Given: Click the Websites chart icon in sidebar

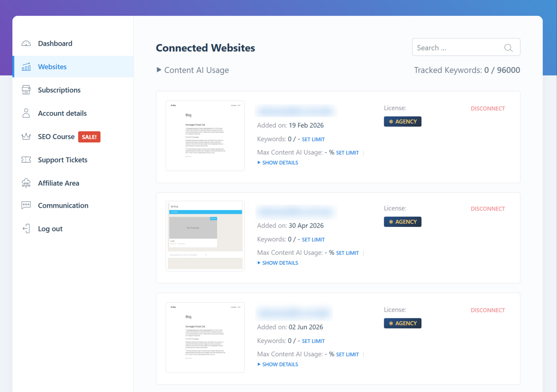Looking at the screenshot, I should coord(26,67).
